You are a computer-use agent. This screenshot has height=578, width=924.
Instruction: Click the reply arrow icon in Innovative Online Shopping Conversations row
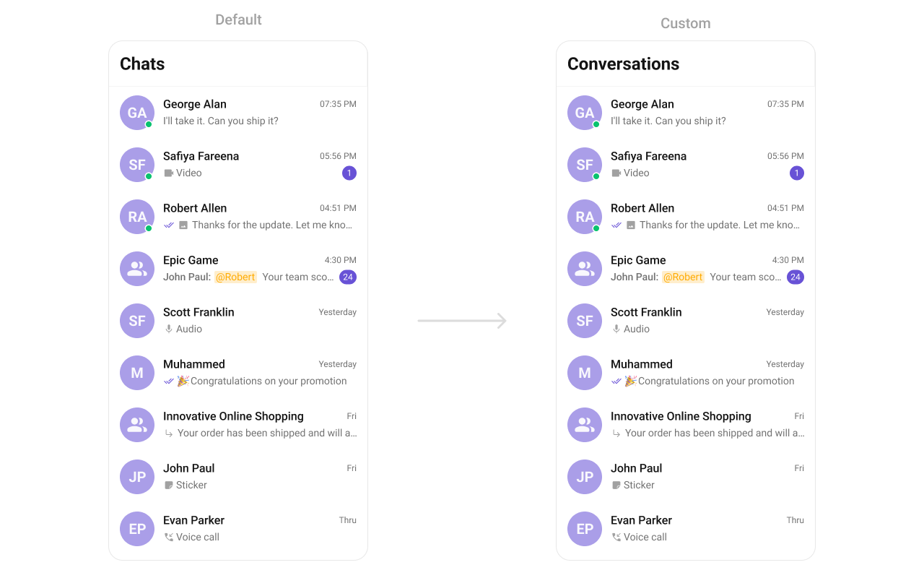point(616,433)
